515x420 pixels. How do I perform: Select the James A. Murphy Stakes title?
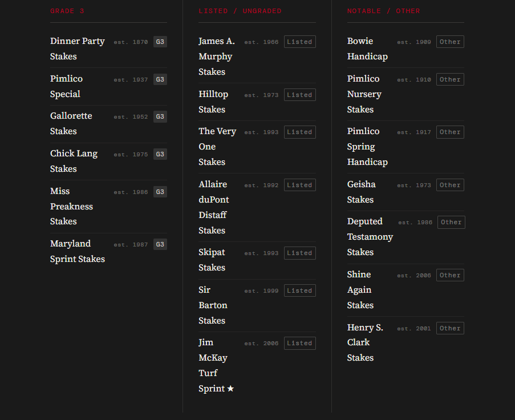tap(217, 56)
